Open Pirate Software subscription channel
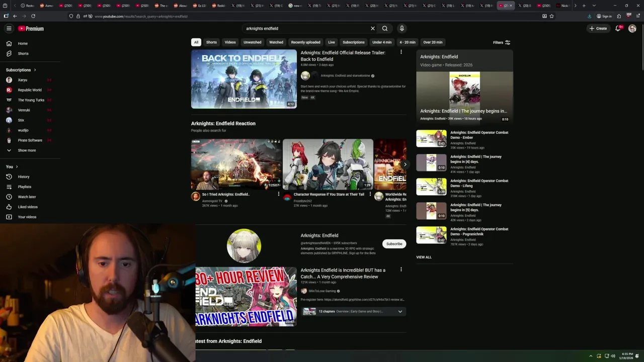This screenshot has height=362, width=644. tap(30, 140)
